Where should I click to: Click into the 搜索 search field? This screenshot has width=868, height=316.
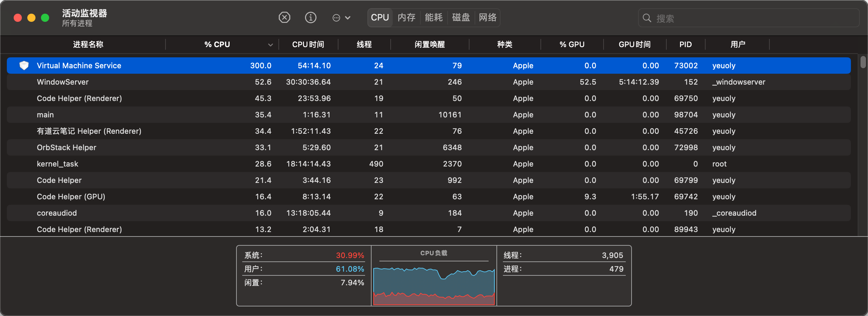click(751, 18)
